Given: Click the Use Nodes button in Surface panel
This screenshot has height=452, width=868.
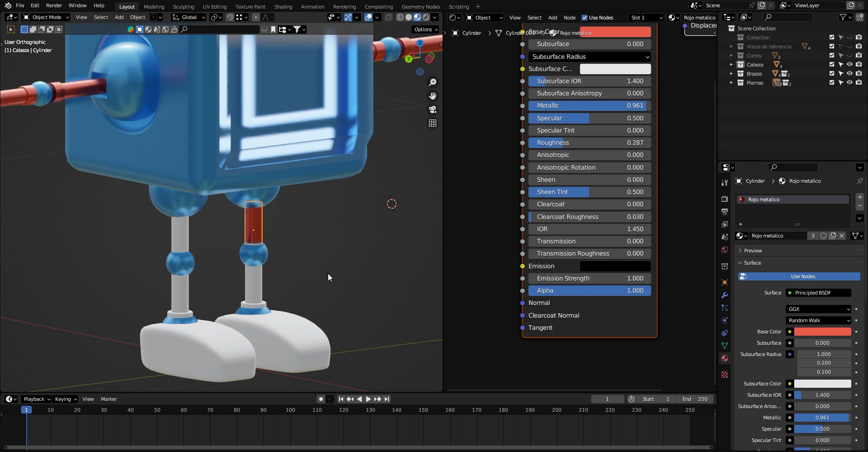Looking at the screenshot, I should point(802,276).
